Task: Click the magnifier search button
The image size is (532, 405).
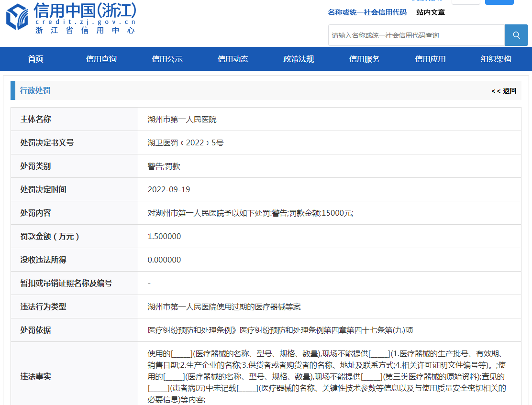Action: point(516,35)
